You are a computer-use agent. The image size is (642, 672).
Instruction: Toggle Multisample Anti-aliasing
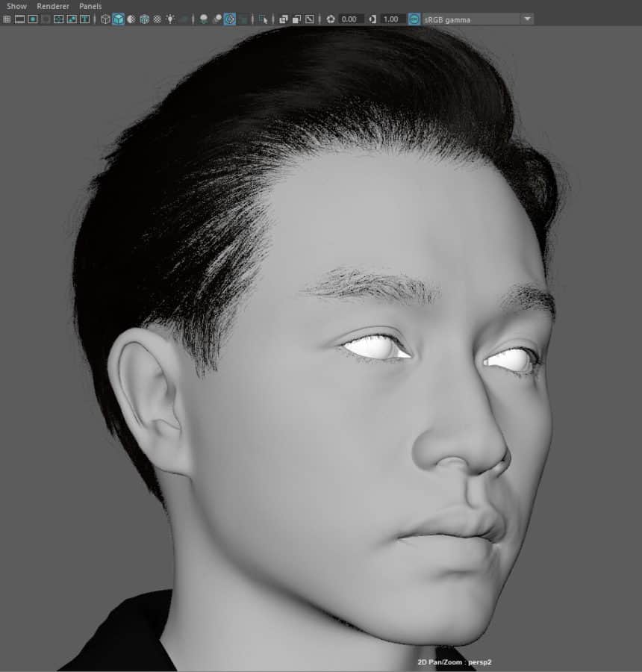pyautogui.click(x=230, y=19)
